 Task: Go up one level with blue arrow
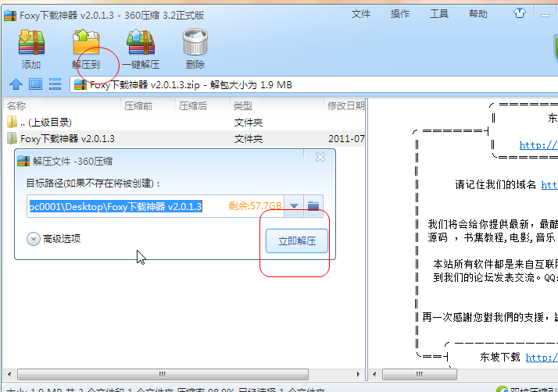click(16, 84)
